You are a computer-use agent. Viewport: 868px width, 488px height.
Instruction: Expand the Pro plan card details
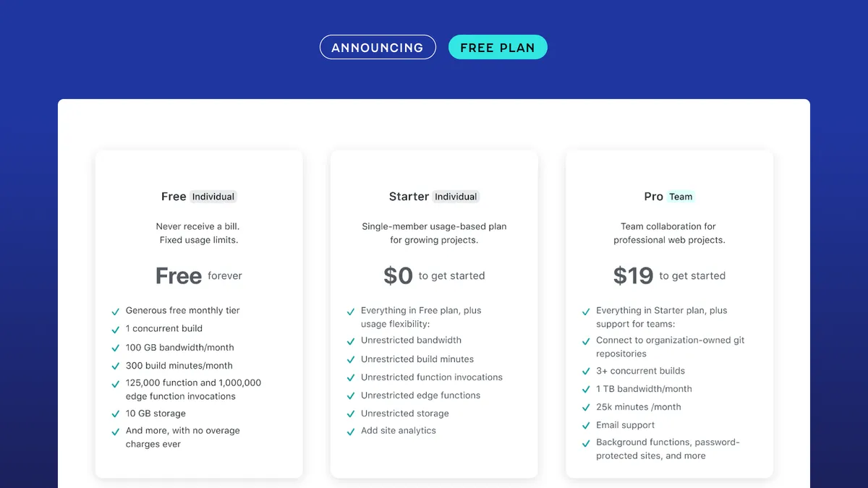[669, 313]
